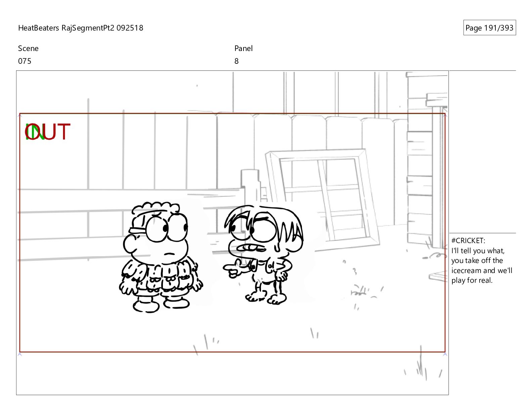The image size is (532, 411).
Task: Click the dialogue line 'play for real.'
Action: [x=472, y=280]
